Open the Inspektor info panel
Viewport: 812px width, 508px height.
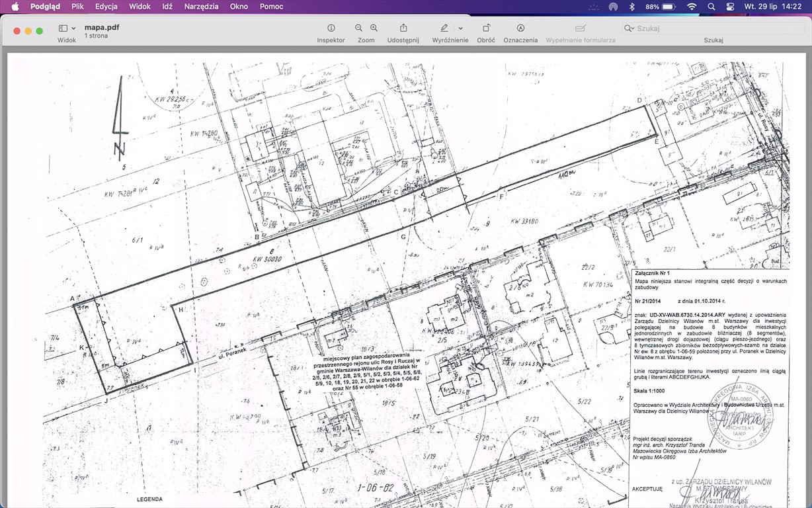point(331,28)
